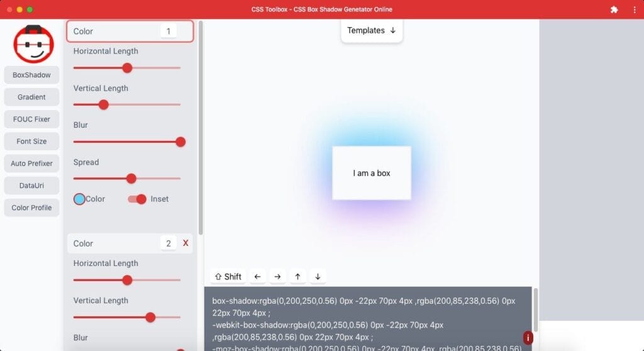Open the blue shadow color picker swatch
This screenshot has height=351, width=644.
point(79,199)
